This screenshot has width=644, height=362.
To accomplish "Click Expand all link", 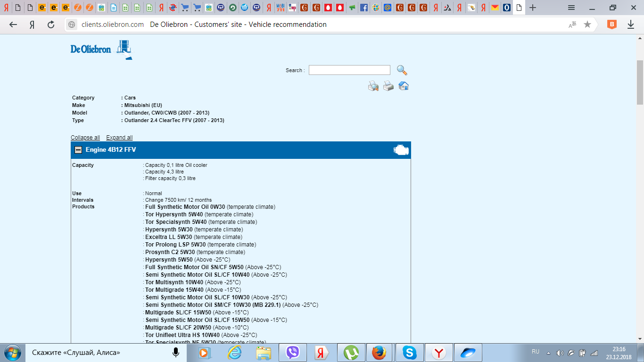I will click(x=119, y=138).
